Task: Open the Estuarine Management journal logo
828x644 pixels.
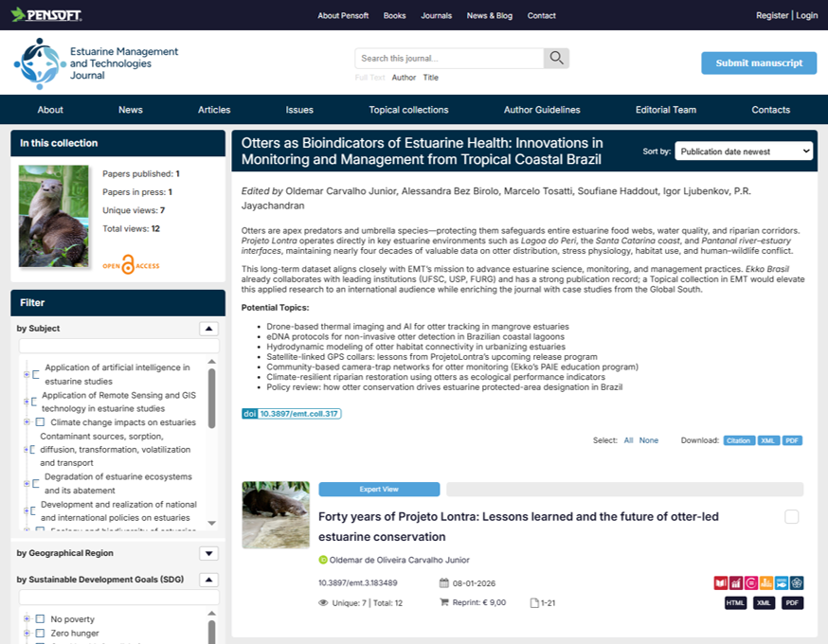Action: 96,63
